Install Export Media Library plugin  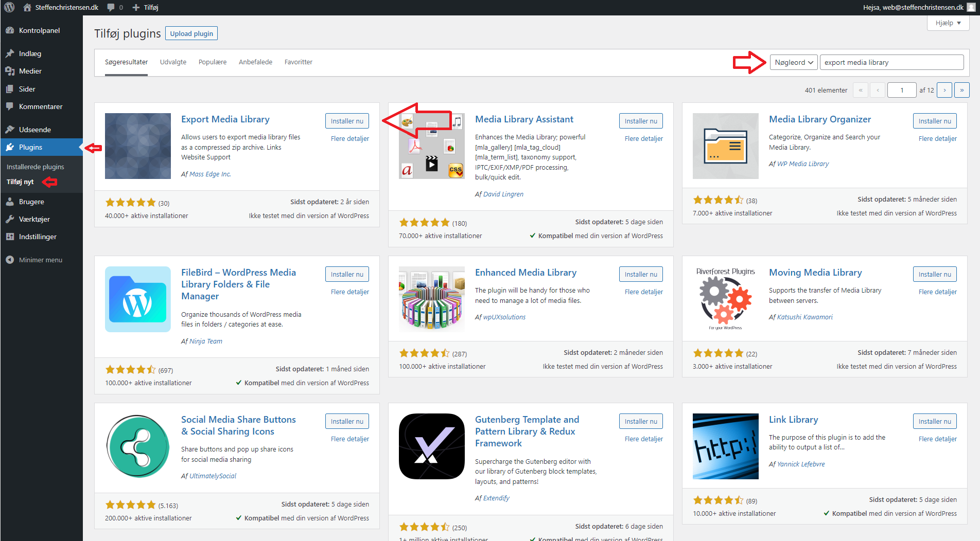pyautogui.click(x=347, y=121)
